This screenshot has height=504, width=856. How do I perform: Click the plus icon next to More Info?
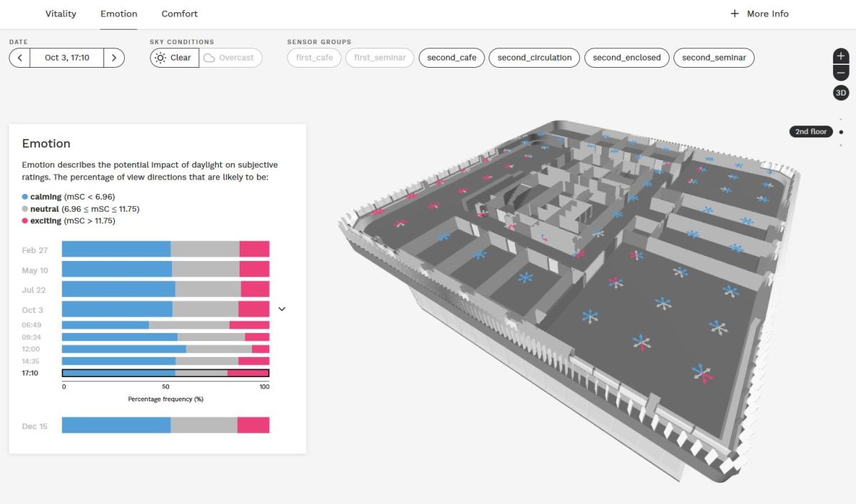(733, 14)
